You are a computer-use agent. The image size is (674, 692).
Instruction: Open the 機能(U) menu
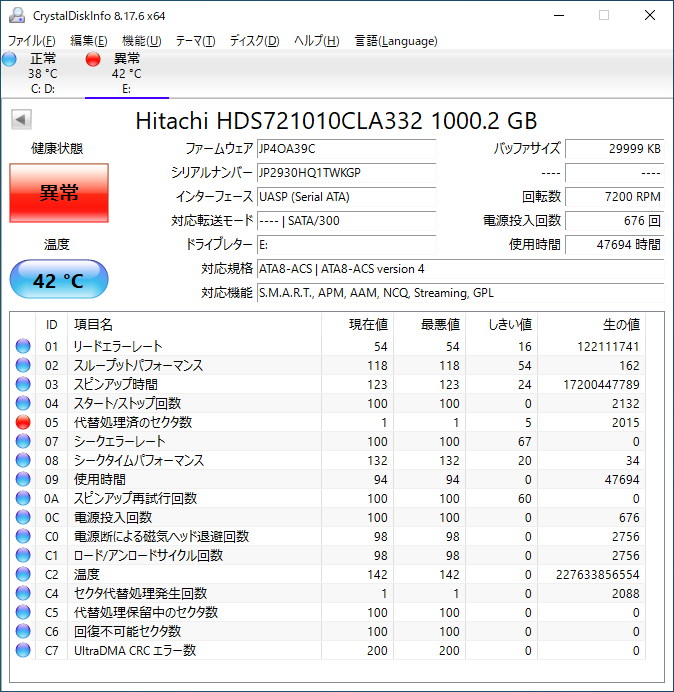click(x=142, y=41)
